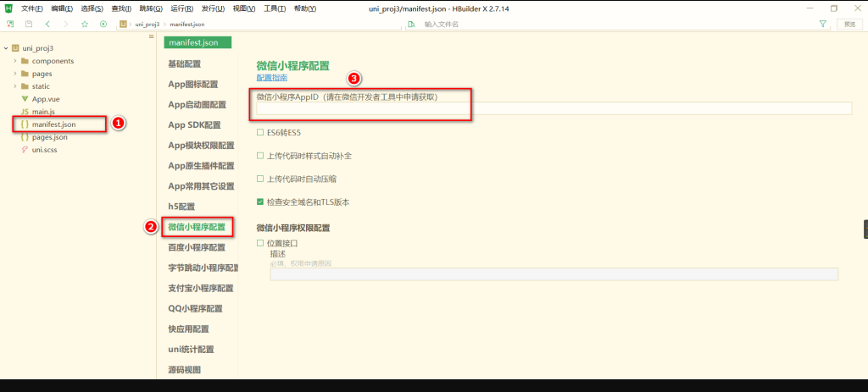Focus the 位置接口 描述 input field
The height and width of the screenshot is (392, 868).
554,274
